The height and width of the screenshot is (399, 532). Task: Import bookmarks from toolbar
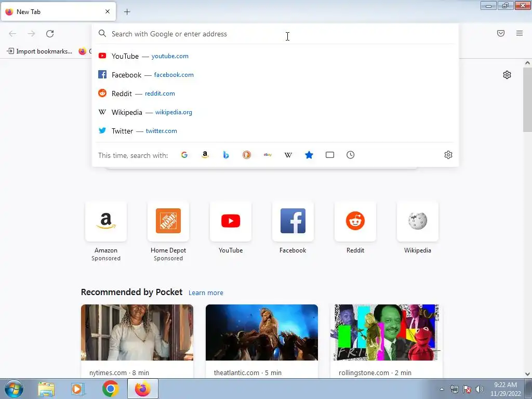tap(39, 51)
